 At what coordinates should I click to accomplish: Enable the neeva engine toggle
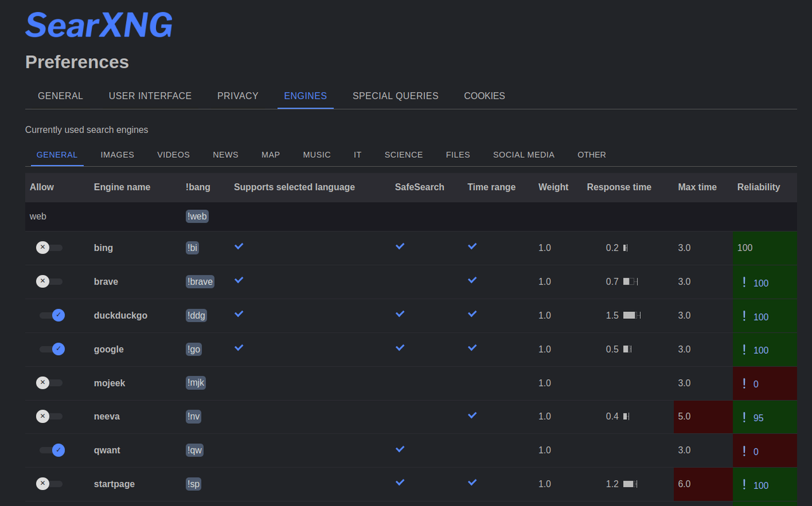(49, 416)
